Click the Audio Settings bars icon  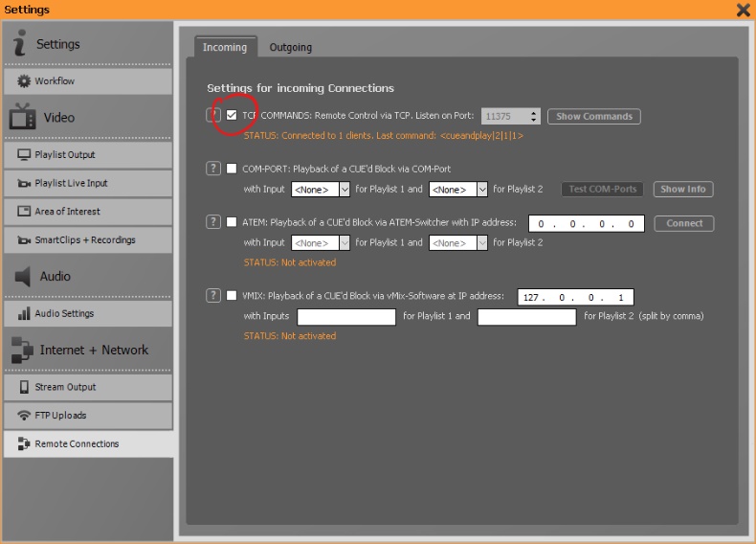24,314
